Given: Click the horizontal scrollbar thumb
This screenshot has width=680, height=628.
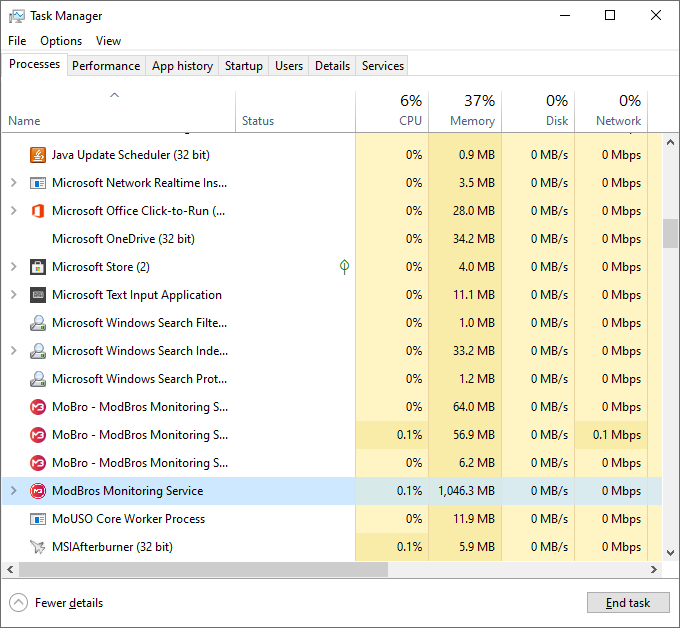Looking at the screenshot, I should click(203, 569).
